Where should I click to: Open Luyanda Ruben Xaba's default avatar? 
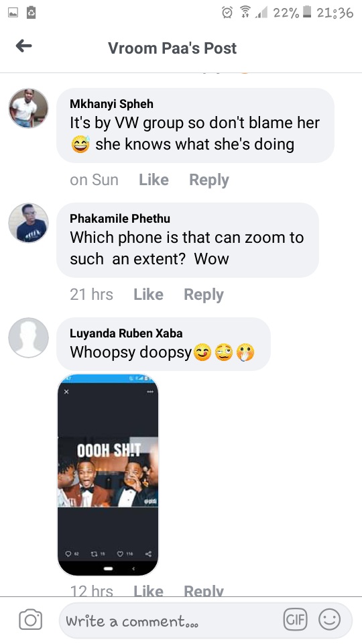click(x=28, y=337)
